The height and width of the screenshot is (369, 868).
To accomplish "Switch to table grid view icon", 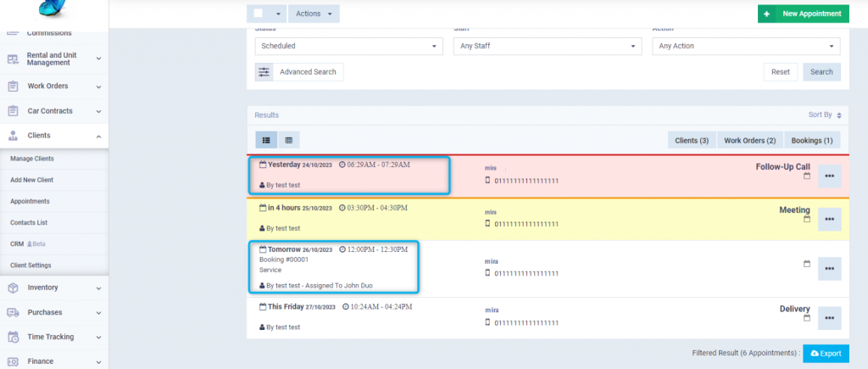I will 288,140.
